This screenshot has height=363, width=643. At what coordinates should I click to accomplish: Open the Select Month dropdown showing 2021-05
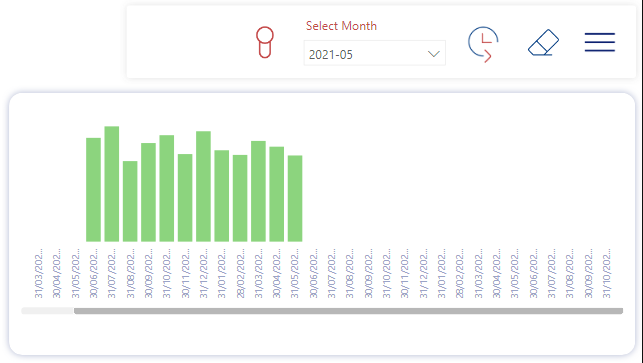[374, 53]
